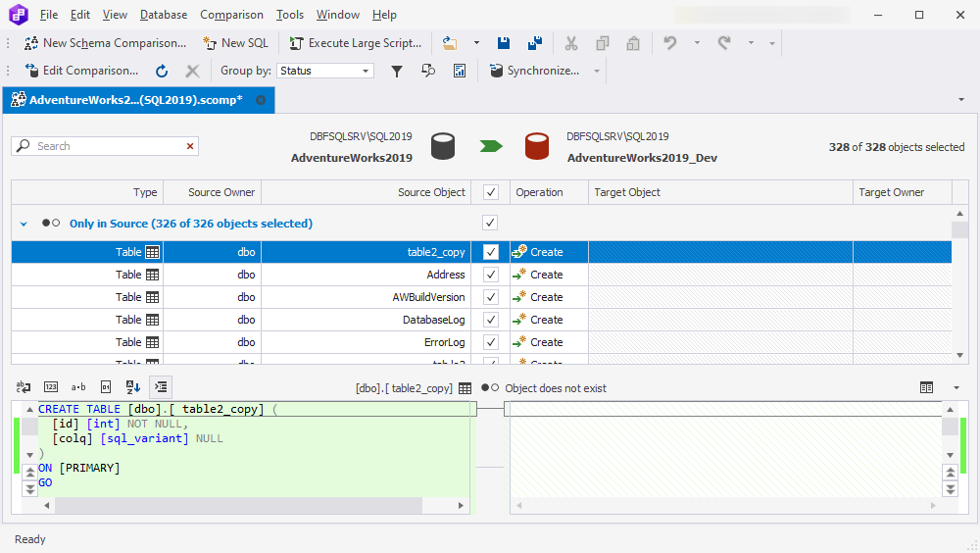Open the Database menu
The height and width of the screenshot is (553, 980).
coord(163,15)
